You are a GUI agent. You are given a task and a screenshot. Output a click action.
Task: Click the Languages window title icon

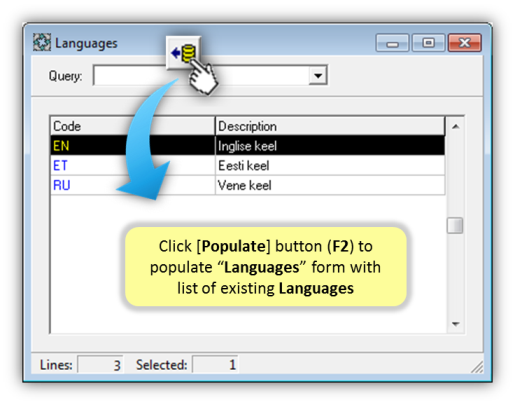[x=42, y=43]
